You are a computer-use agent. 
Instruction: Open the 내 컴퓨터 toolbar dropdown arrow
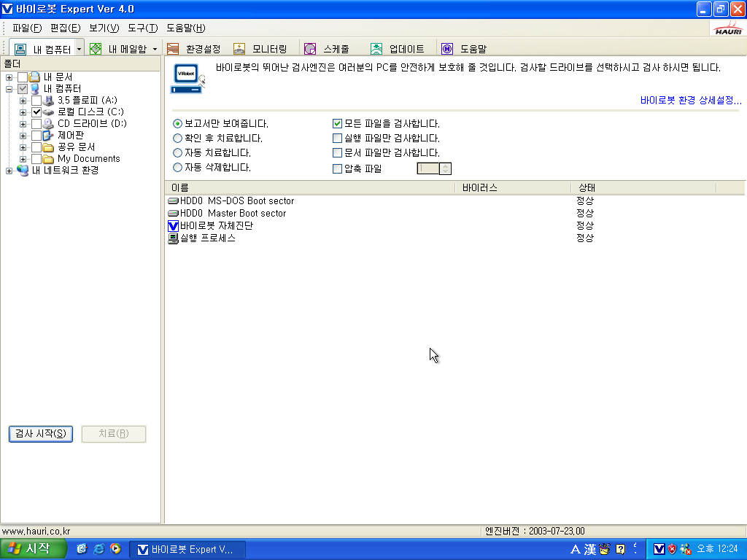79,49
